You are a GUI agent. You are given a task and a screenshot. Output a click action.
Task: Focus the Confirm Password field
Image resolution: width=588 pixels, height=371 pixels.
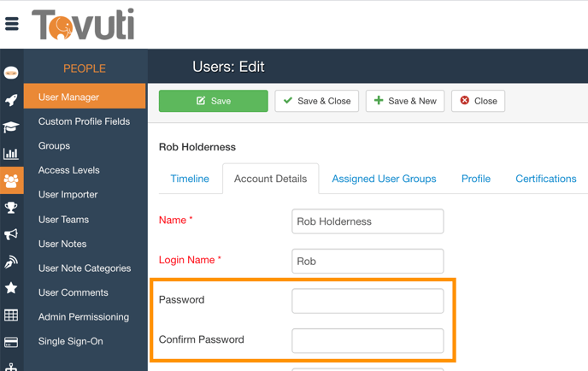(367, 340)
